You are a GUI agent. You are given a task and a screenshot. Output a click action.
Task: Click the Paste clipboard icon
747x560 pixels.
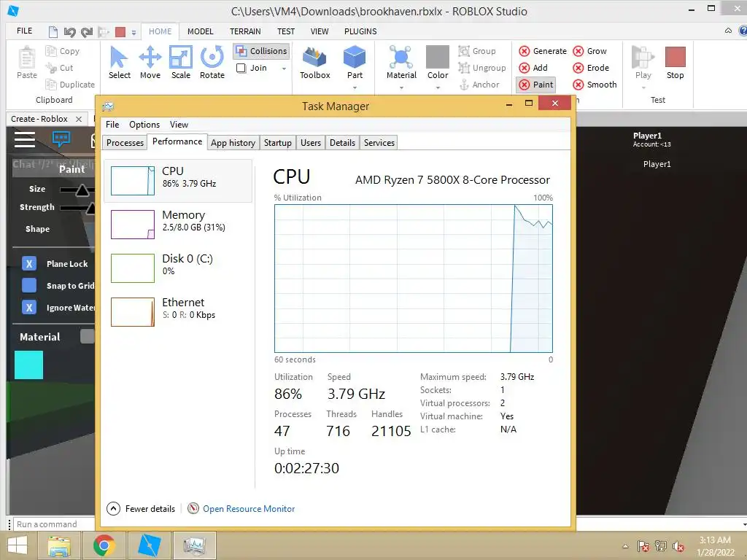pos(27,63)
